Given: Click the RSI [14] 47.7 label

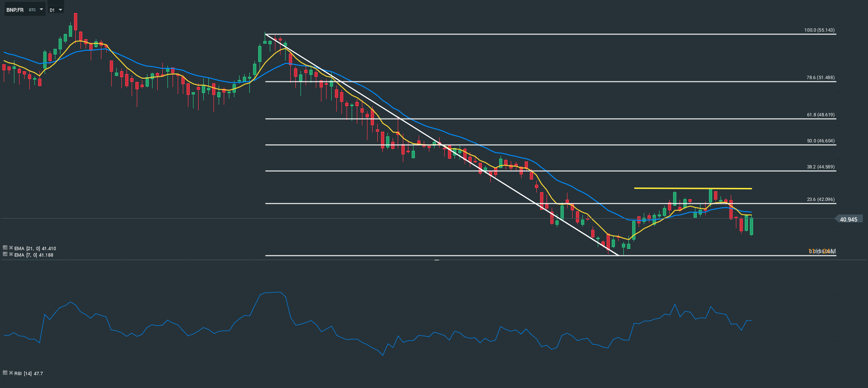Looking at the screenshot, I should point(29,374).
